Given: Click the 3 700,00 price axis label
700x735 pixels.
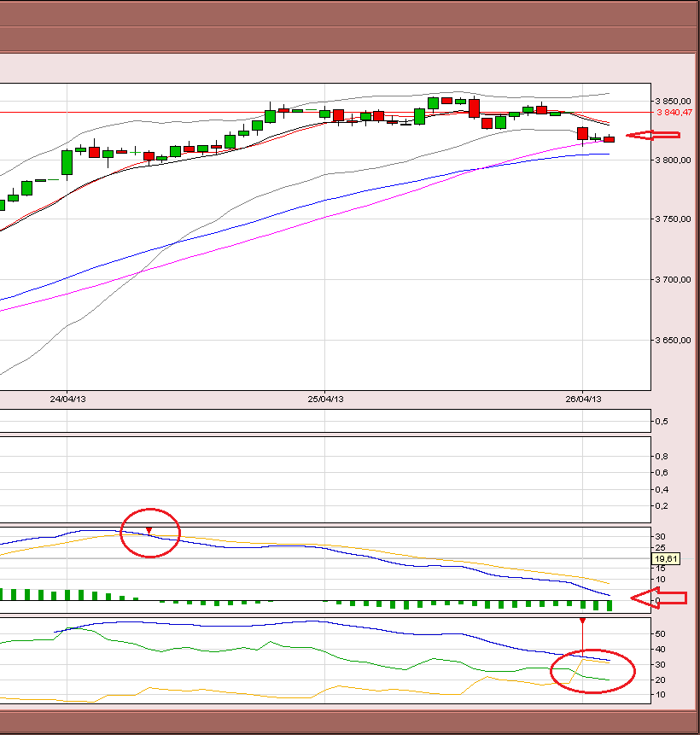Looking at the screenshot, I should click(673, 280).
